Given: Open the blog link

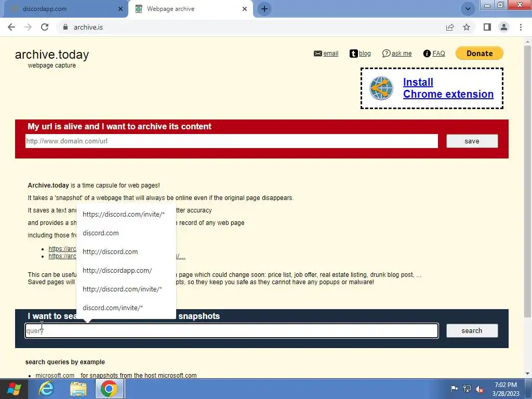Looking at the screenshot, I should click(365, 54).
